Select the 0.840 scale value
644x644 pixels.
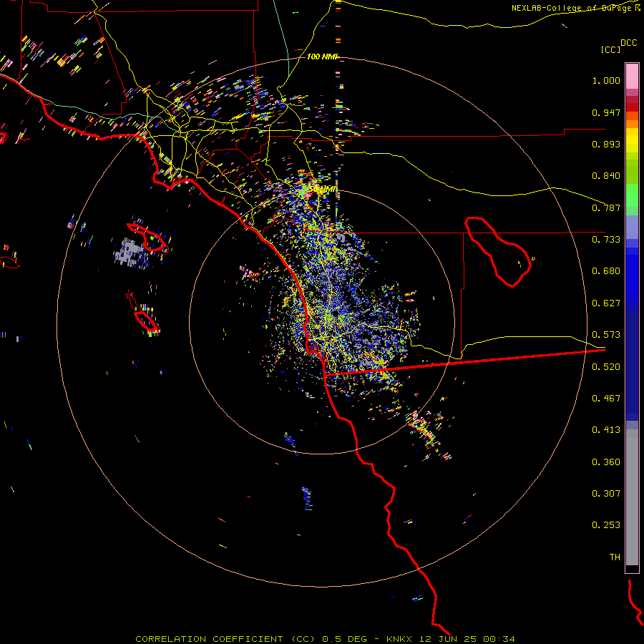[x=606, y=176]
